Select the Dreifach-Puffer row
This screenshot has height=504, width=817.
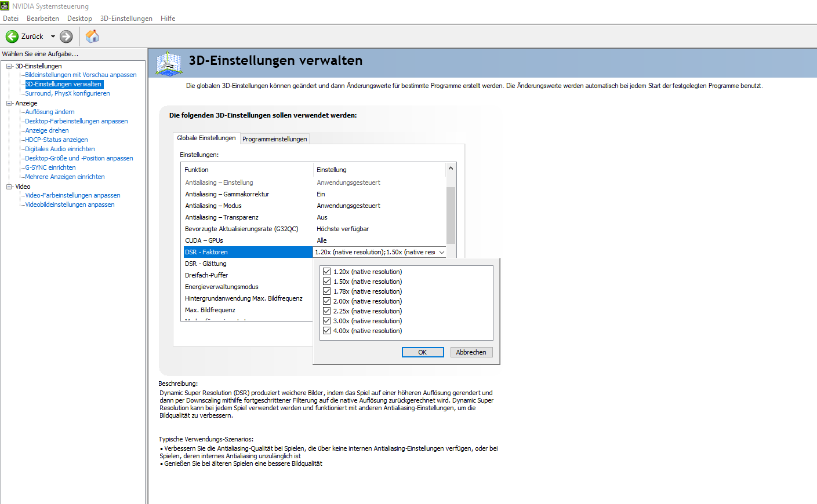(248, 275)
